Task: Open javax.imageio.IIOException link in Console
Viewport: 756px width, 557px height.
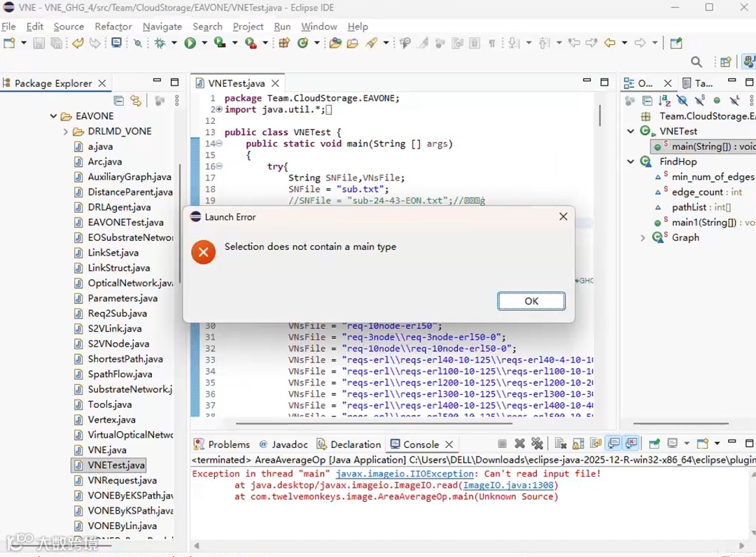Action: coord(405,474)
